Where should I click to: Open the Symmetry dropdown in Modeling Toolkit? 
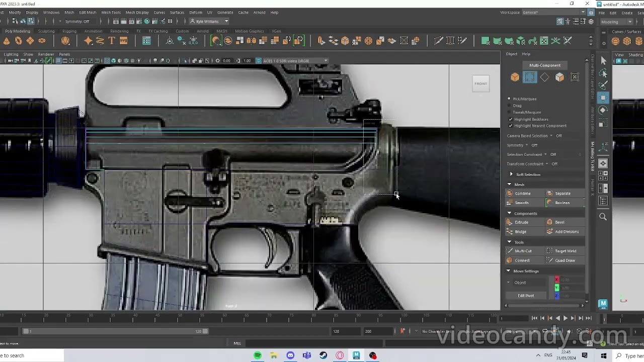click(x=527, y=145)
